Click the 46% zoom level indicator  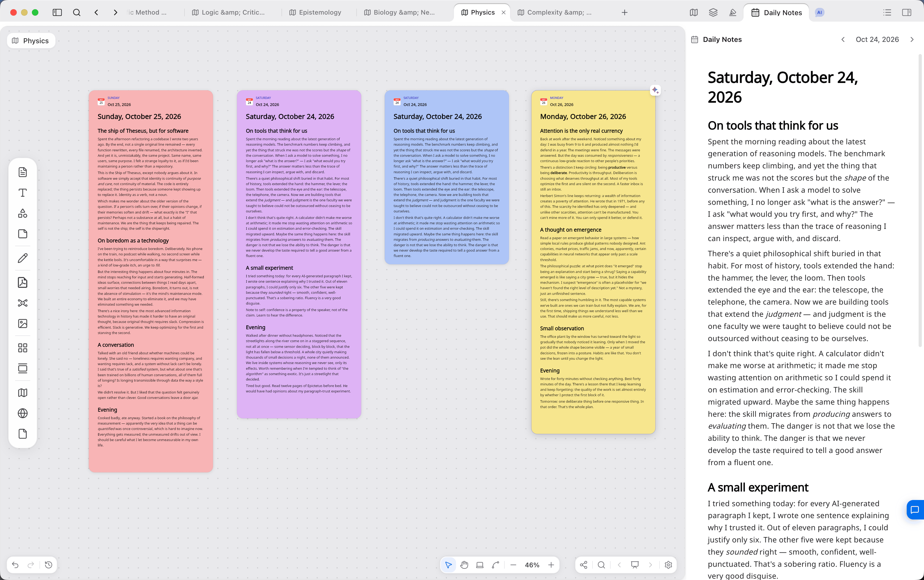pyautogui.click(x=532, y=565)
